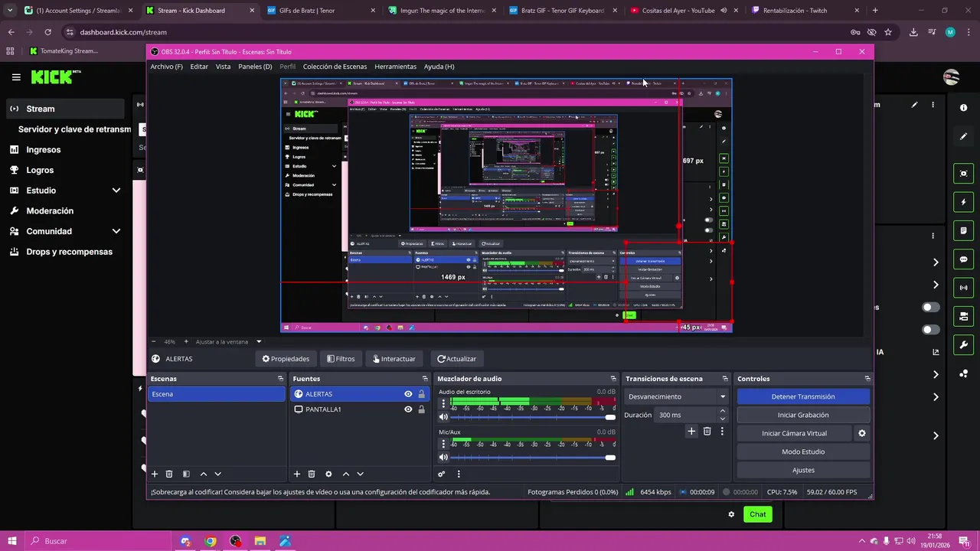
Task: Undock the Mezclador de audio panel
Action: tap(613, 379)
